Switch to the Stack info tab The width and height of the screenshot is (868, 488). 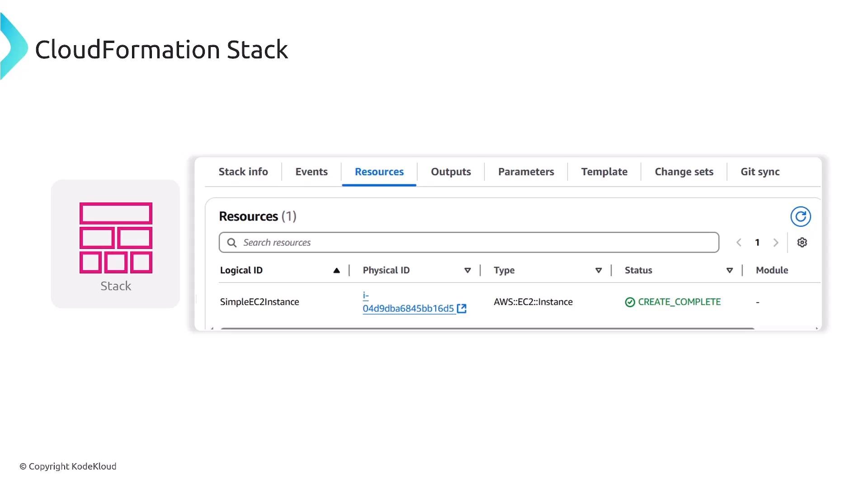(243, 172)
